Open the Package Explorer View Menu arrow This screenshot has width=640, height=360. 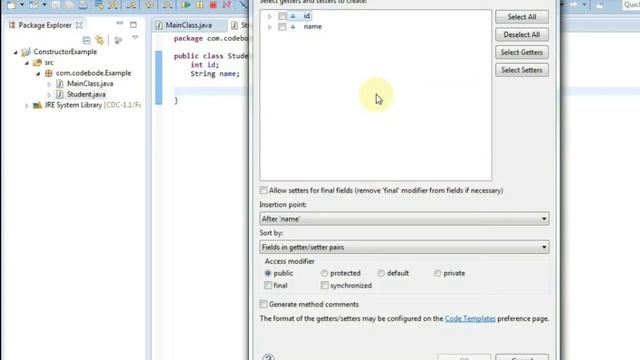click(x=135, y=38)
